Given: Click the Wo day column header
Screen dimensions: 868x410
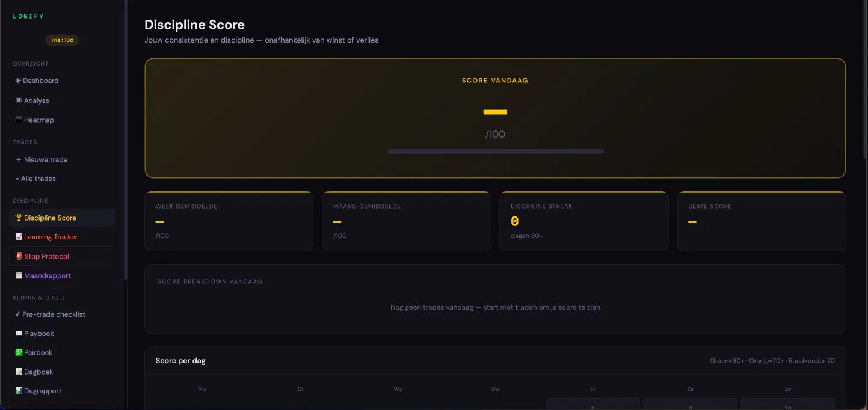Looking at the screenshot, I should pos(398,389).
